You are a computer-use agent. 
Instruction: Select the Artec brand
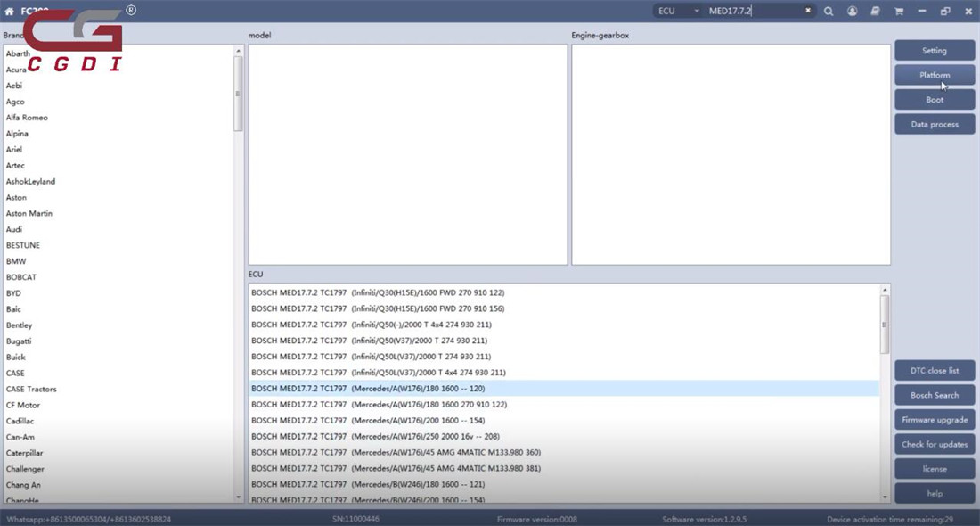coord(118,165)
